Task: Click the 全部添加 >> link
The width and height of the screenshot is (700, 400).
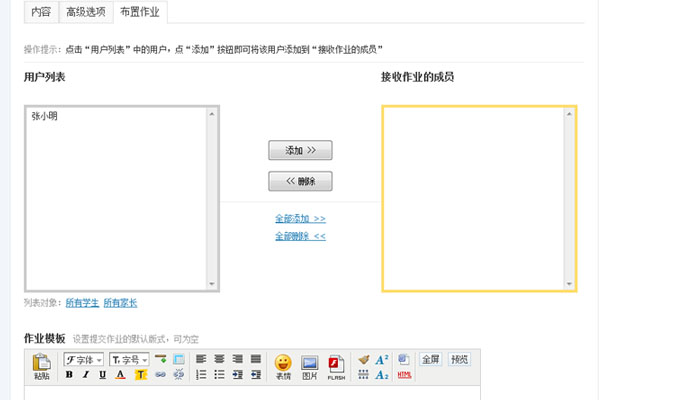Action: (300, 218)
